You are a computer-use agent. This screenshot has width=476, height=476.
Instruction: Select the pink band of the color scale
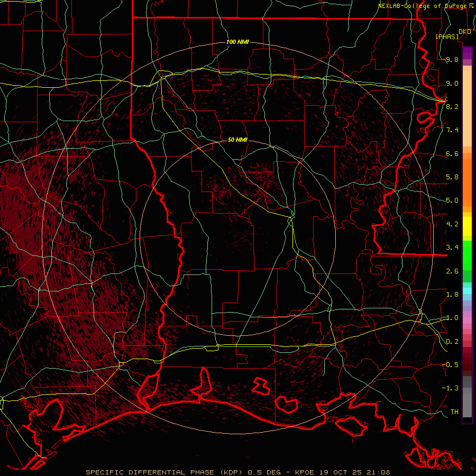point(467,321)
